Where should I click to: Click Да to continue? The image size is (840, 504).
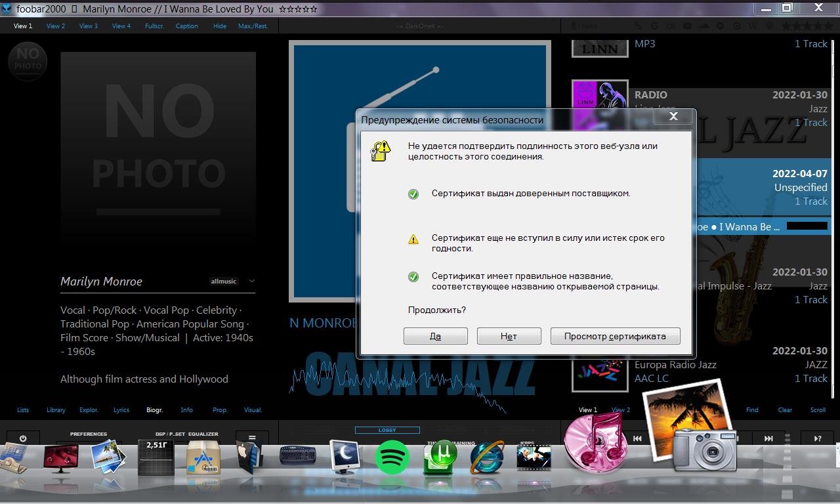click(x=436, y=336)
